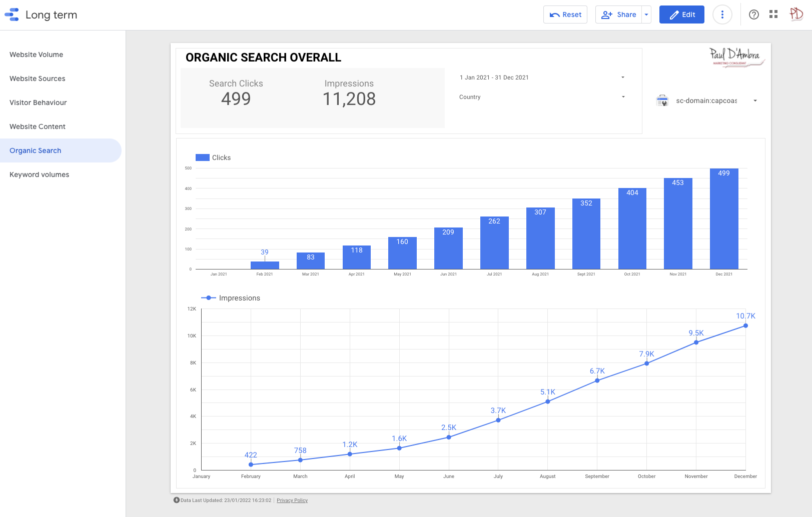Open the Google apps grid icon

click(x=773, y=14)
